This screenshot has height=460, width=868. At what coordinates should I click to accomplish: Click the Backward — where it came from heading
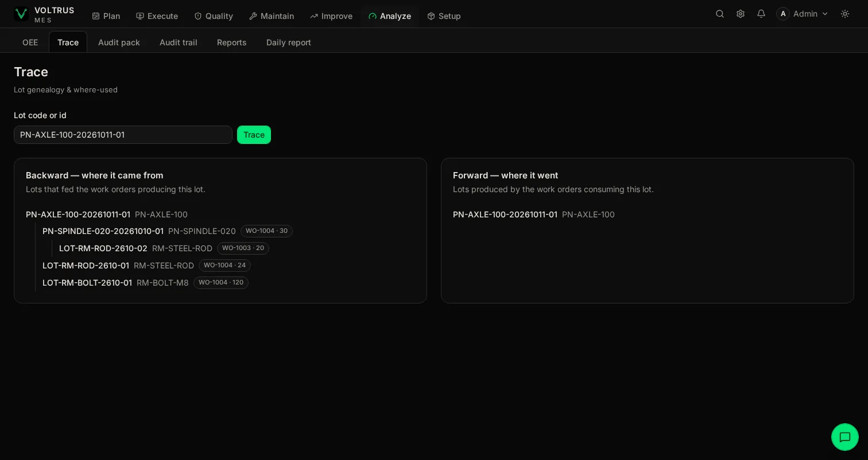95,176
